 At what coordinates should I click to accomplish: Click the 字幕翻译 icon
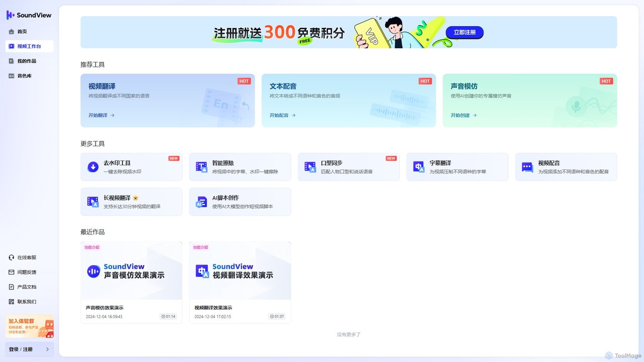419,167
